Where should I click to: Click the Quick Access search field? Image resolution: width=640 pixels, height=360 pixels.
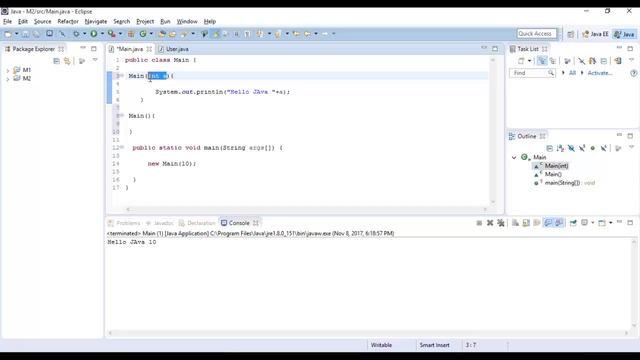[536, 34]
